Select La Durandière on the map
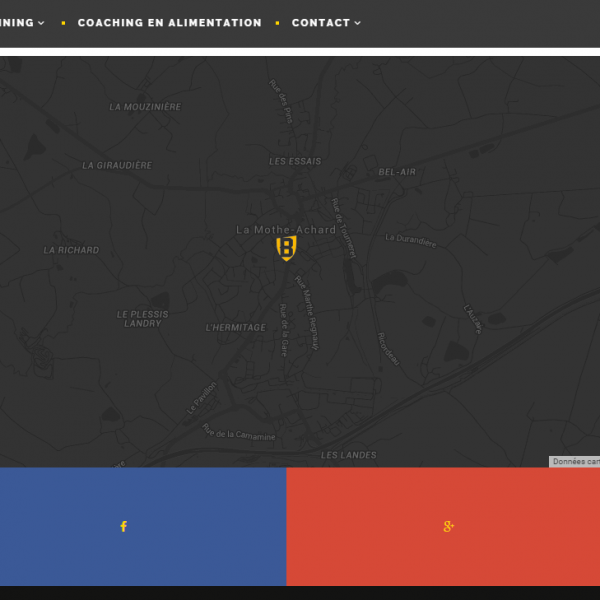The height and width of the screenshot is (600, 600). click(x=411, y=240)
